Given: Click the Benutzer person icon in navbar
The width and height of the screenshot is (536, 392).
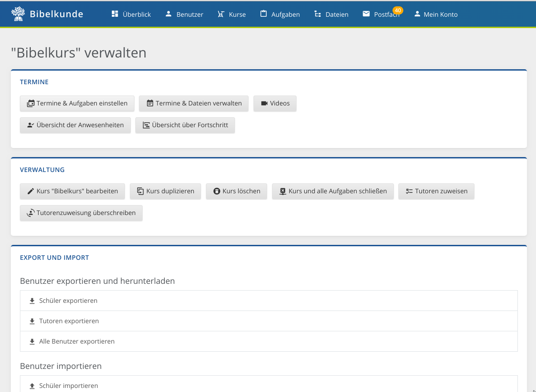Looking at the screenshot, I should tap(168, 14).
